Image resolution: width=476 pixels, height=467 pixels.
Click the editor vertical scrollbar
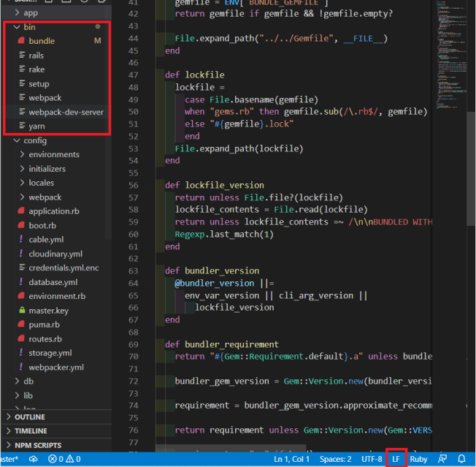point(471,169)
